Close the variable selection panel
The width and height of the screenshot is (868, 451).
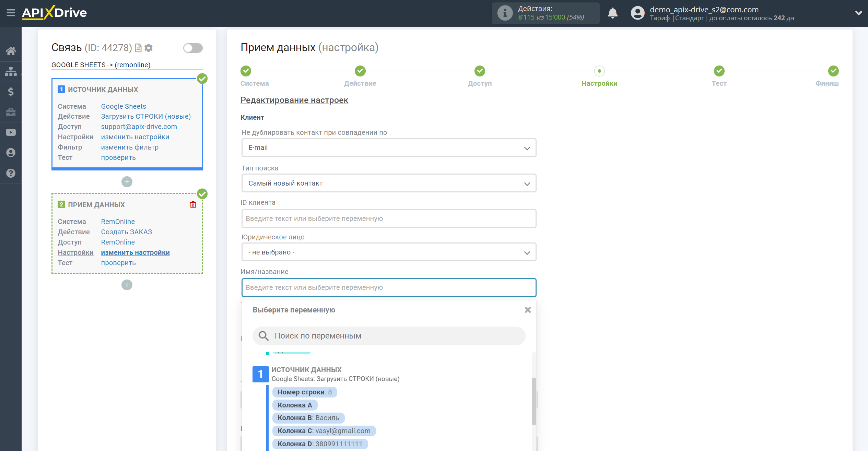click(528, 310)
